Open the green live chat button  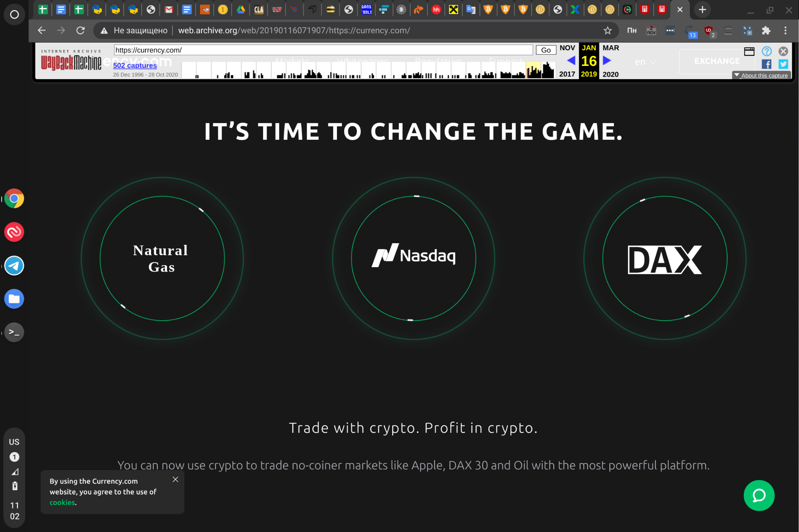click(x=759, y=495)
